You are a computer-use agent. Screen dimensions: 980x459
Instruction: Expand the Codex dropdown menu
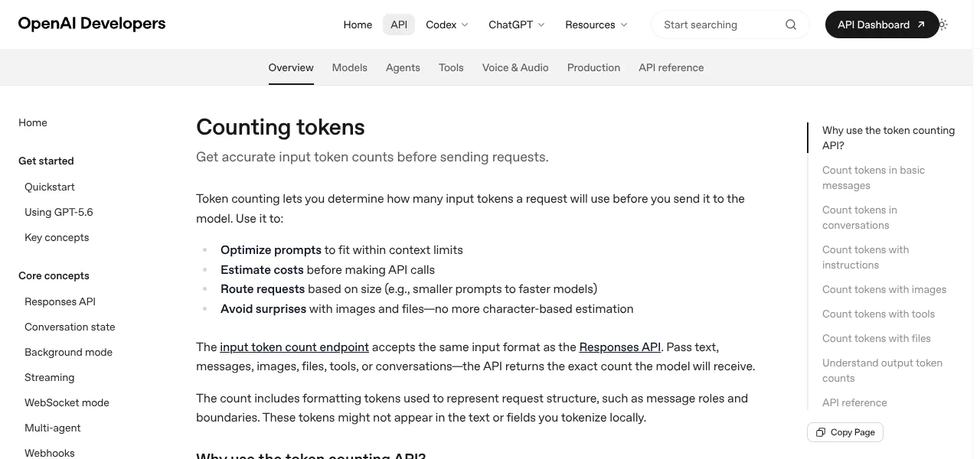[447, 24]
